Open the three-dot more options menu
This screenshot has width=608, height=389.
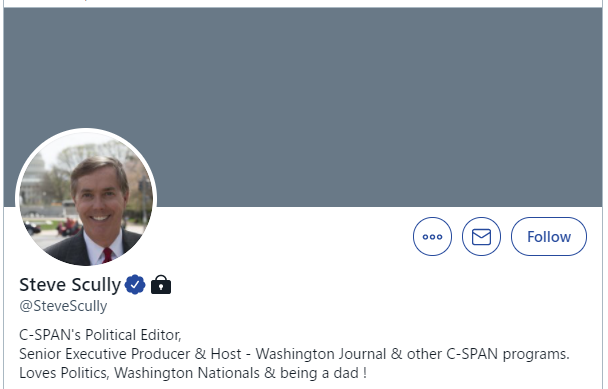point(432,237)
